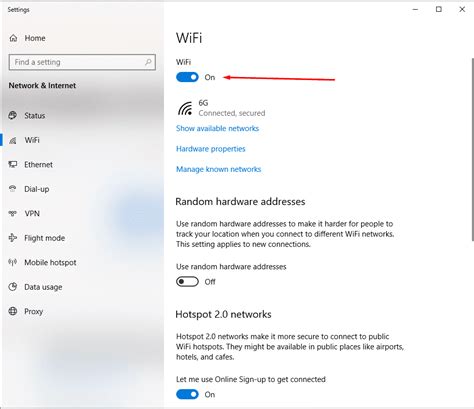Open Proxy settings
The width and height of the screenshot is (474, 409).
pos(34,312)
